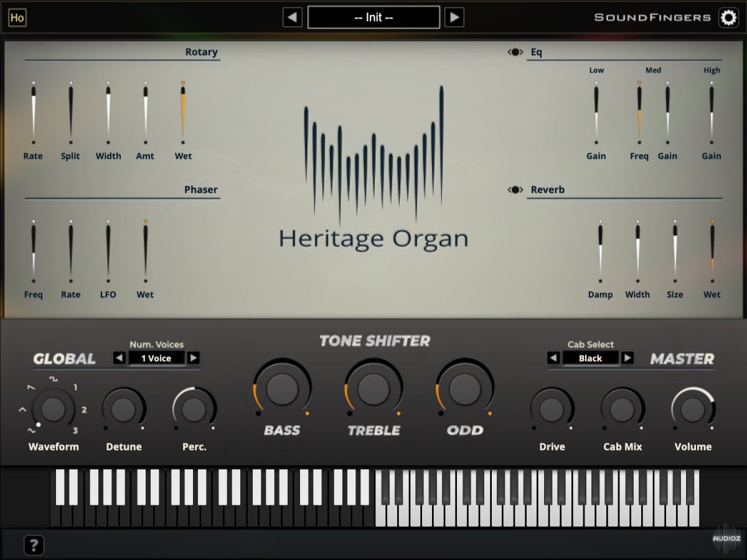Open help with question mark icon
Viewport: 747px width, 560px height.
click(x=34, y=545)
